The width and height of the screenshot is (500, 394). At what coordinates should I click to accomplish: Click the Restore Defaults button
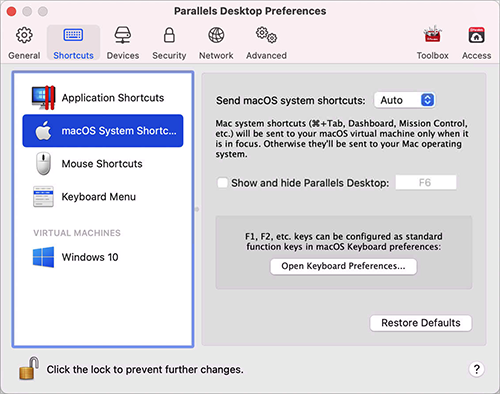click(x=421, y=323)
